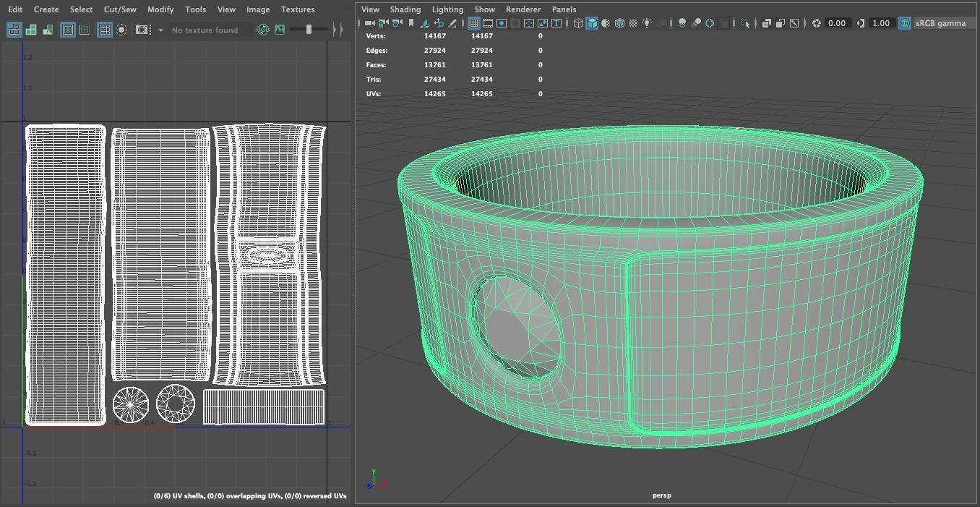Adjust the image dimming slider
Screen dimensions: 980x507
309,30
